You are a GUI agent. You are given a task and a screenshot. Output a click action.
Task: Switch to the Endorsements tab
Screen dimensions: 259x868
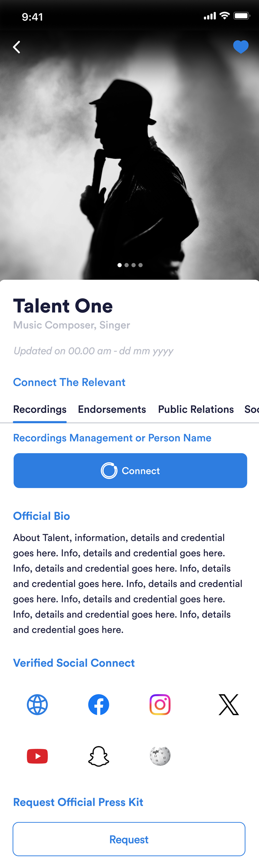[112, 409]
